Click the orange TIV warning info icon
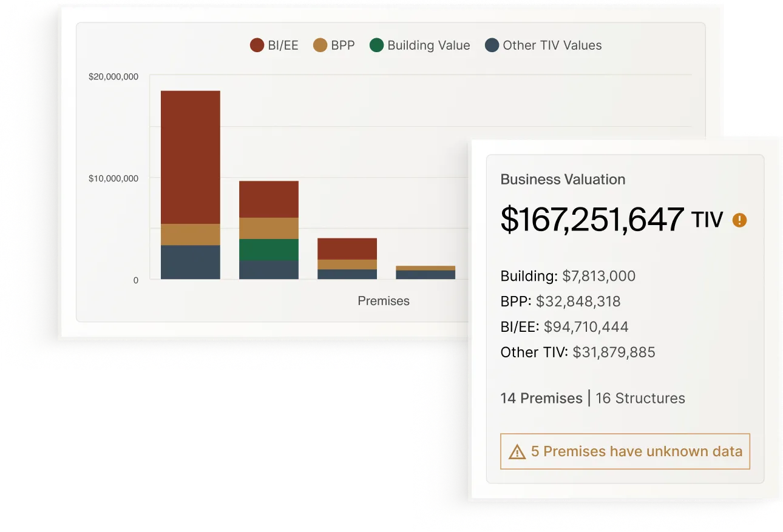Viewport: 783px width, 532px height. pos(739,220)
